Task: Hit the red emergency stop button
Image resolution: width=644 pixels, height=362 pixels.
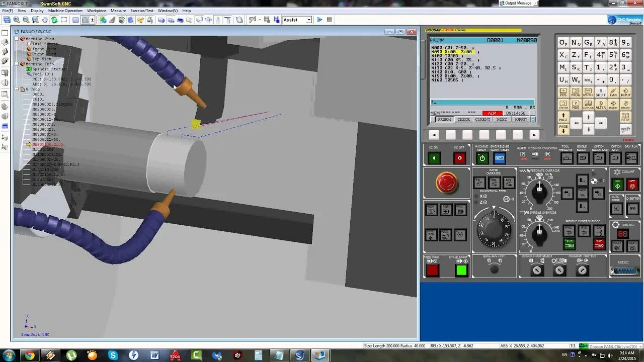Action: (x=447, y=183)
